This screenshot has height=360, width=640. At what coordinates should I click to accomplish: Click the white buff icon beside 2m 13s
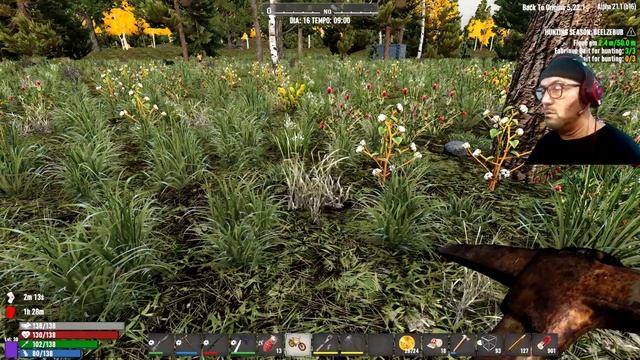tap(10, 297)
